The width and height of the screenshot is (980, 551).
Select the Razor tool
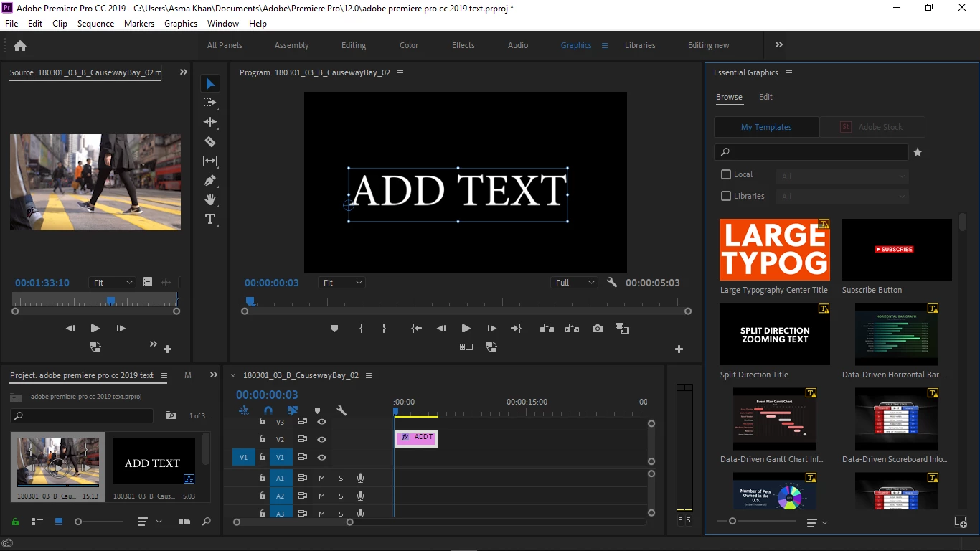[x=210, y=141]
